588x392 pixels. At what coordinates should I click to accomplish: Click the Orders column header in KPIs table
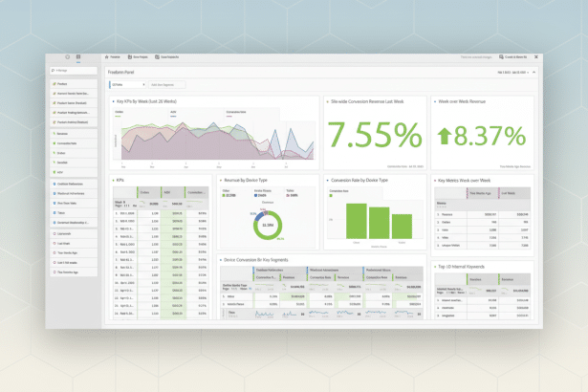(x=149, y=192)
